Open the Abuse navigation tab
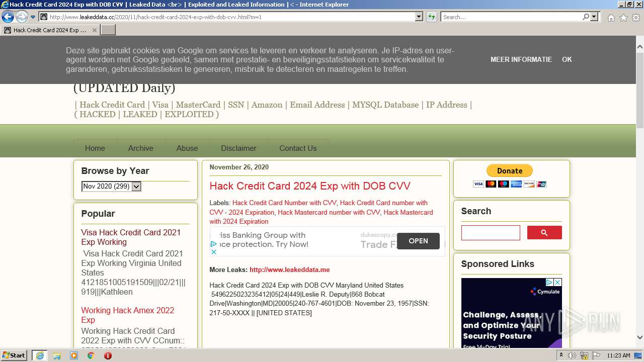The width and height of the screenshot is (644, 362). coord(187,148)
